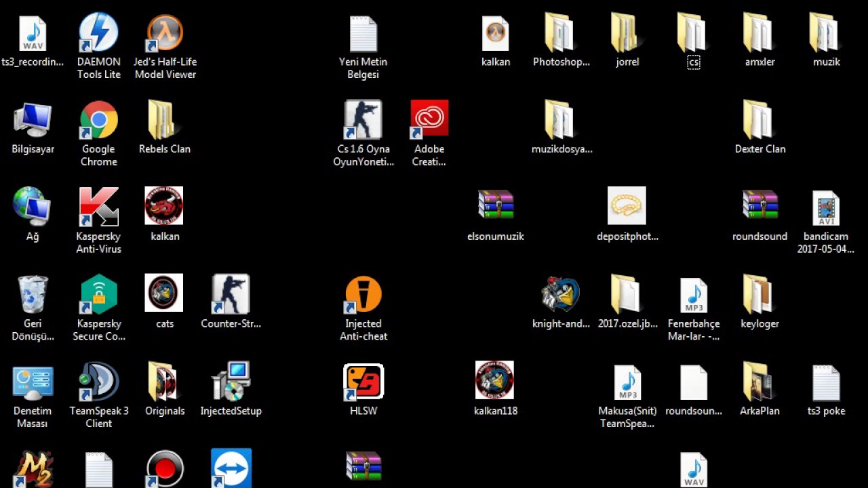Launch Jed's Half-Life Model Viewer

coord(165,33)
